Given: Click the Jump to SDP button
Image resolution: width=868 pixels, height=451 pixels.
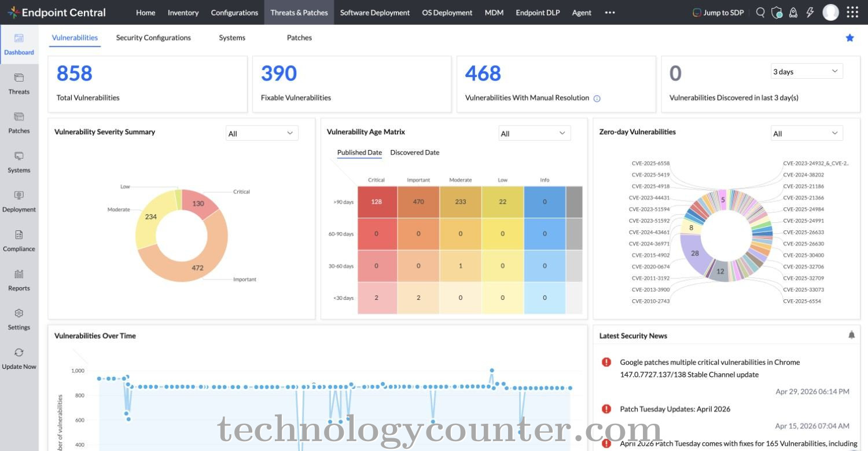Looking at the screenshot, I should pos(718,12).
